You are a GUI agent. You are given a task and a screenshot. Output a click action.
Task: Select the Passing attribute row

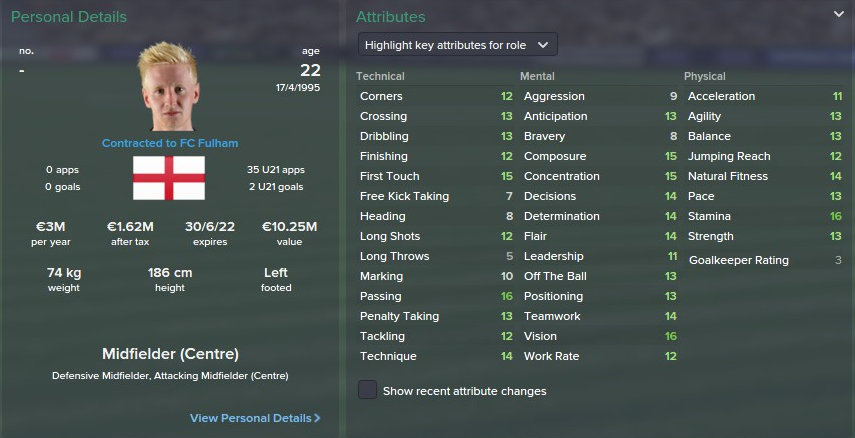coord(436,296)
